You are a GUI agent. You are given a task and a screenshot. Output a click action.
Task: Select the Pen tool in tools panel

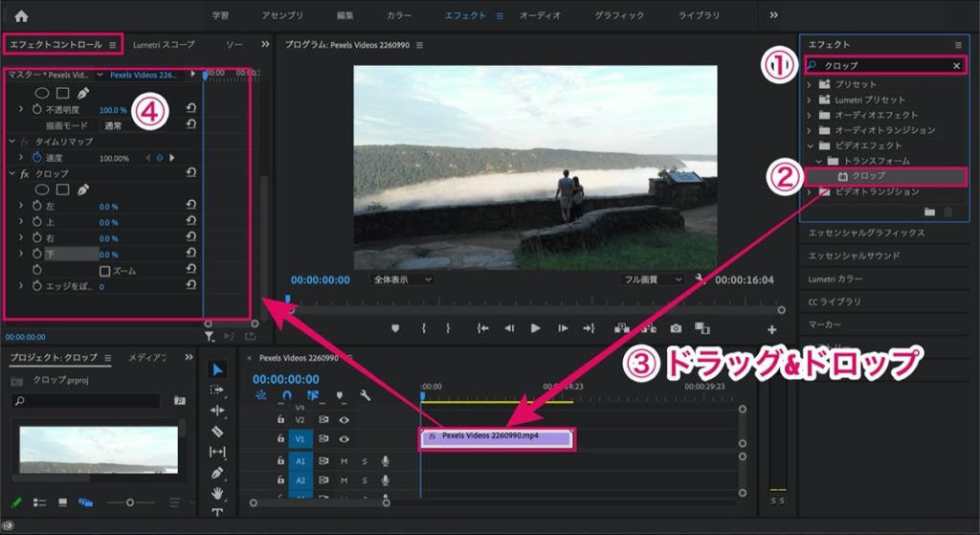pos(217,473)
